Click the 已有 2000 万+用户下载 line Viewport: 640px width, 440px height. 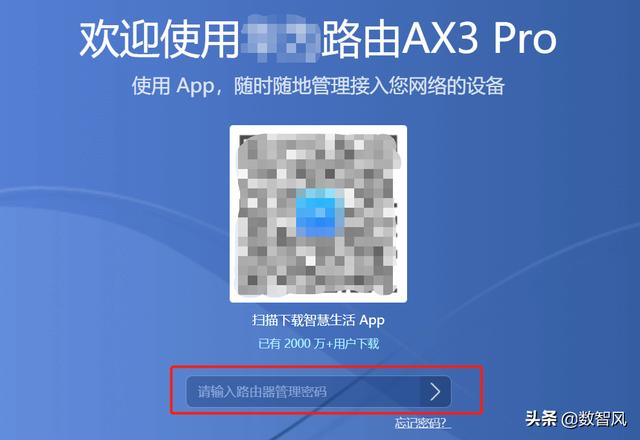coord(318,344)
